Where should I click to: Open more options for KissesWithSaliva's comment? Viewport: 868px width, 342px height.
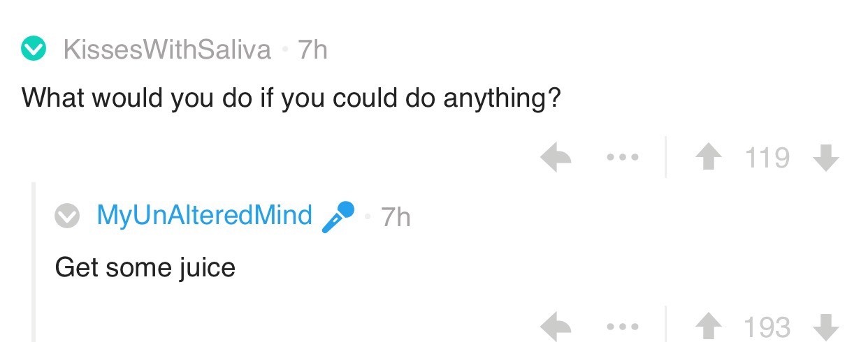621,158
